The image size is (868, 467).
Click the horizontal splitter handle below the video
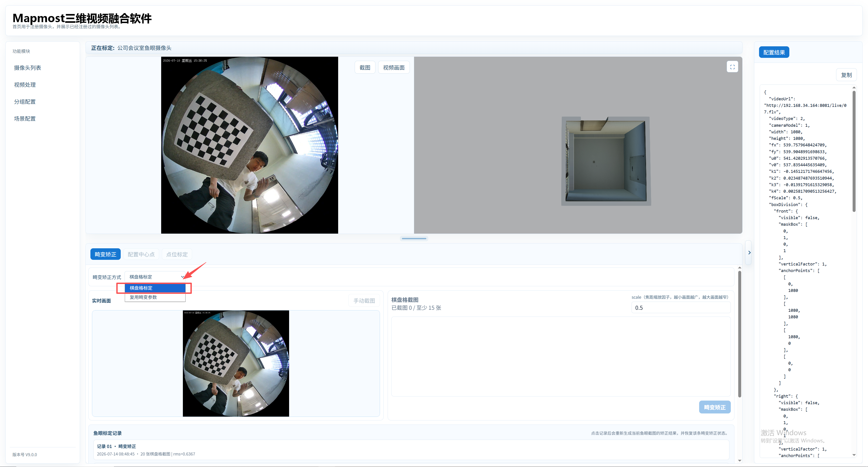(x=414, y=238)
